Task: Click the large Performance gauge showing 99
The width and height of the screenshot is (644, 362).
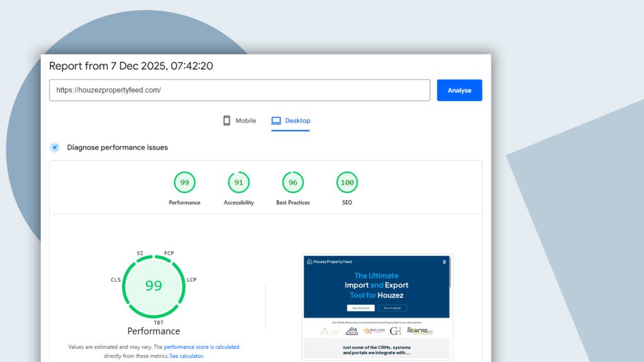Action: pyautogui.click(x=153, y=285)
